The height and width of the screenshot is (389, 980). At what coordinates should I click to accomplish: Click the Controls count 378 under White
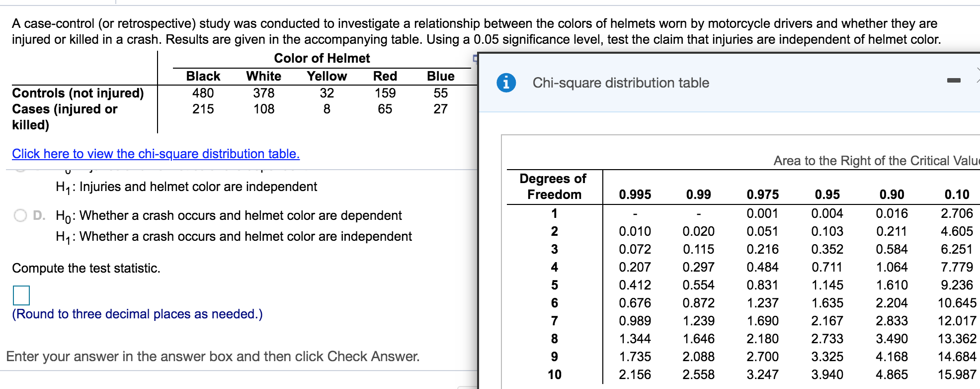(x=264, y=93)
